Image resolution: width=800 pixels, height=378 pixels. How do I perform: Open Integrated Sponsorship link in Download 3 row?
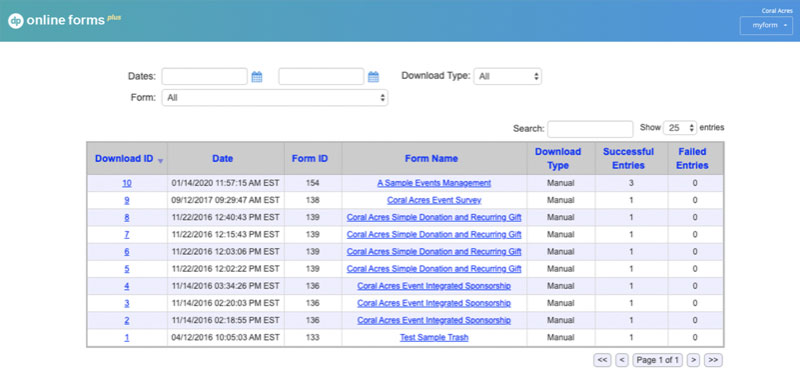point(434,303)
